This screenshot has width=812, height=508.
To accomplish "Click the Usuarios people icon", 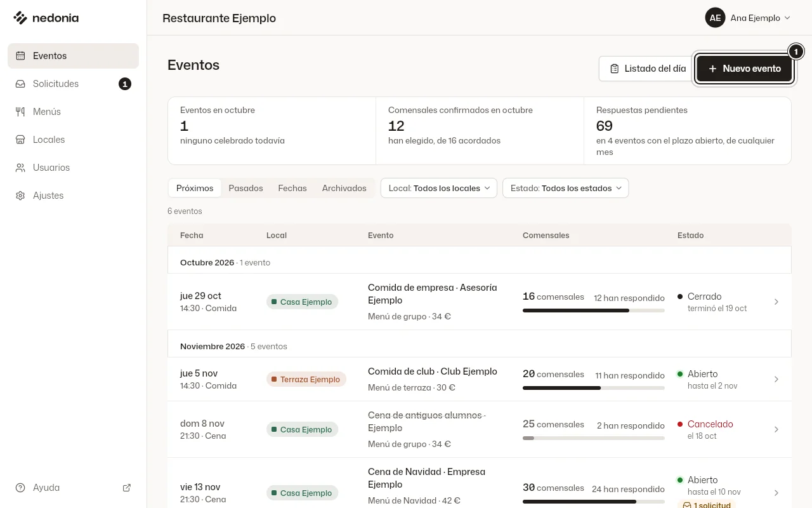I will pos(20,168).
